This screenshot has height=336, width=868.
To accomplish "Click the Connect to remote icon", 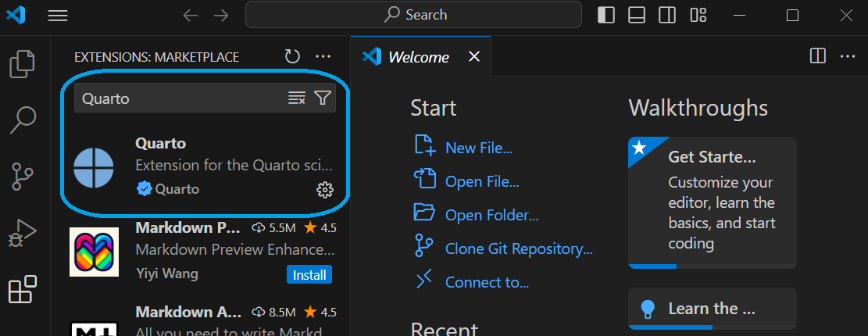I will click(424, 280).
